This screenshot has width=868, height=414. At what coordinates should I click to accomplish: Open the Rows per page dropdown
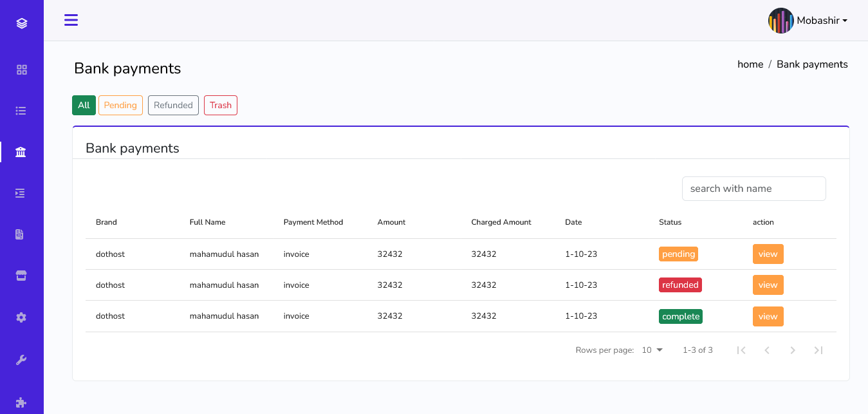coord(651,350)
